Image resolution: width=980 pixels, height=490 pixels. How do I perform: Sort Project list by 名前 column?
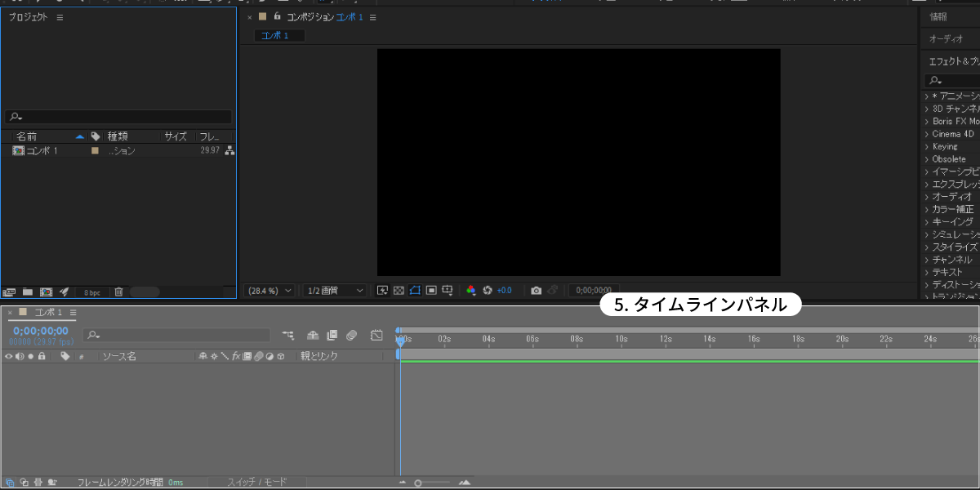(27, 136)
